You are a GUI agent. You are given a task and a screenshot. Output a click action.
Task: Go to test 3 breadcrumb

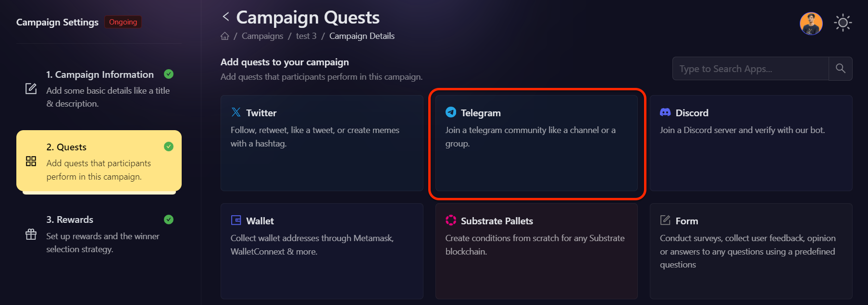click(x=306, y=36)
